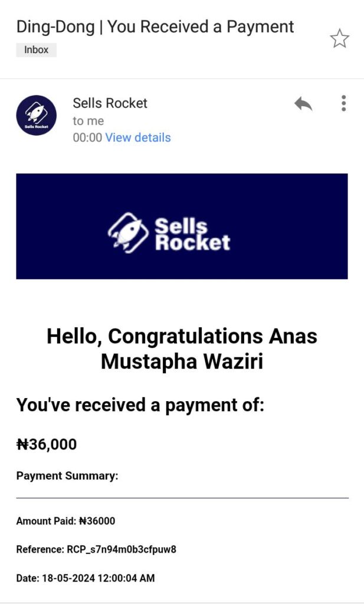Expand the "to me" recipient line
Viewport: 364px width, 604px height.
[88, 121]
